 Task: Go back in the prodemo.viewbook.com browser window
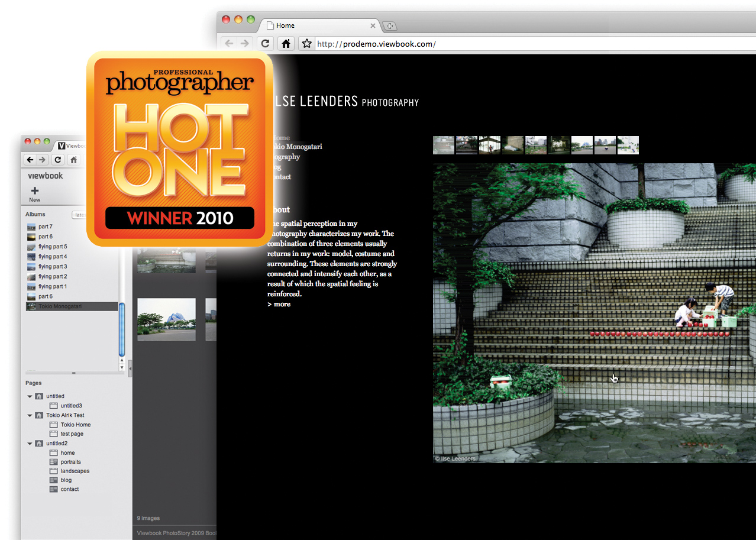(229, 43)
